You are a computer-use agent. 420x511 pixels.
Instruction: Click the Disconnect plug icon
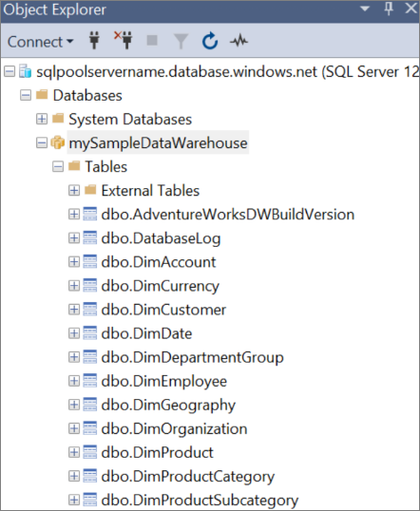pos(124,40)
